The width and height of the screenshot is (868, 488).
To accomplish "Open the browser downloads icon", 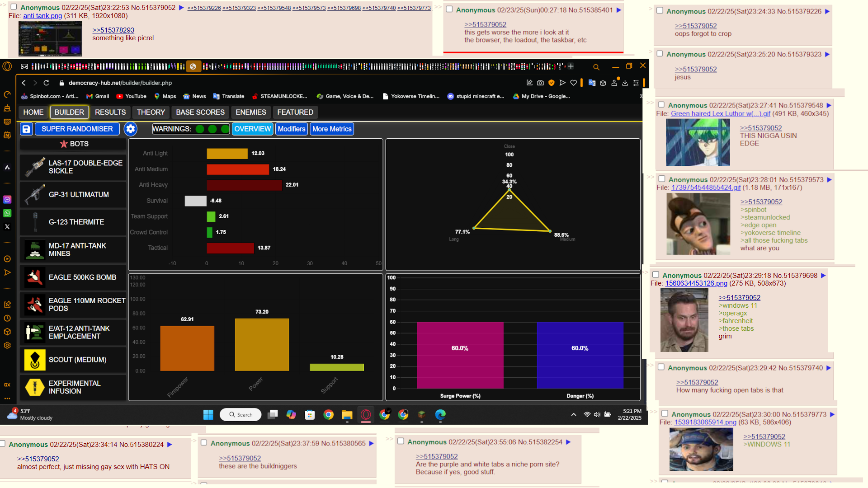I will pyautogui.click(x=625, y=83).
